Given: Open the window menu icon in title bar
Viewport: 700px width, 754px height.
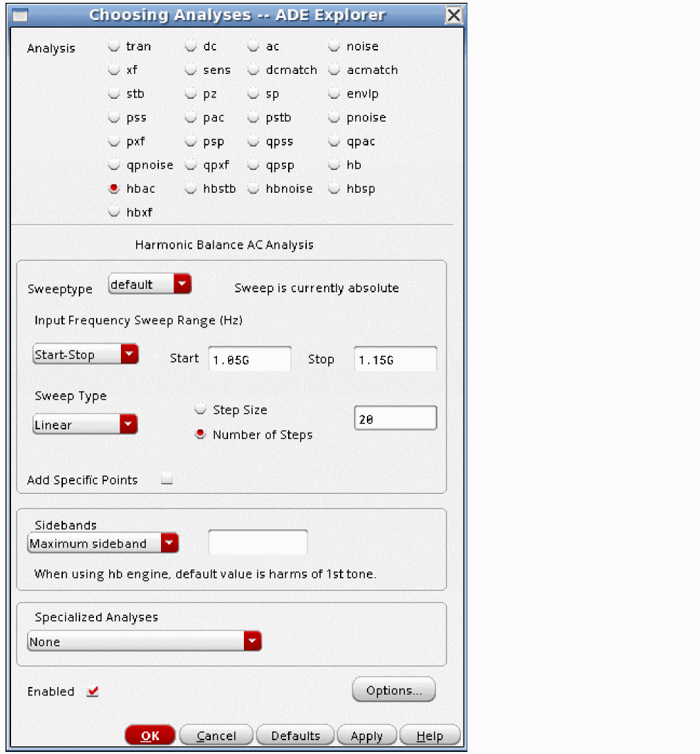Looking at the screenshot, I should pyautogui.click(x=20, y=15).
